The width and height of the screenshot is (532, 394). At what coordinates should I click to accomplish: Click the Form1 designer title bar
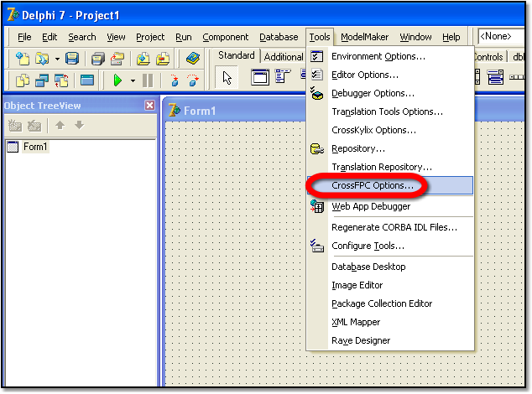pos(235,111)
